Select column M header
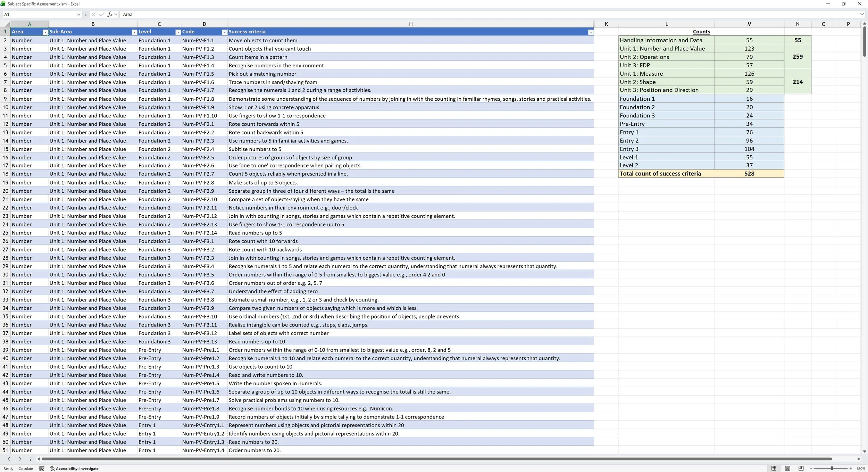Screen dimensions: 868x472 click(749, 24)
